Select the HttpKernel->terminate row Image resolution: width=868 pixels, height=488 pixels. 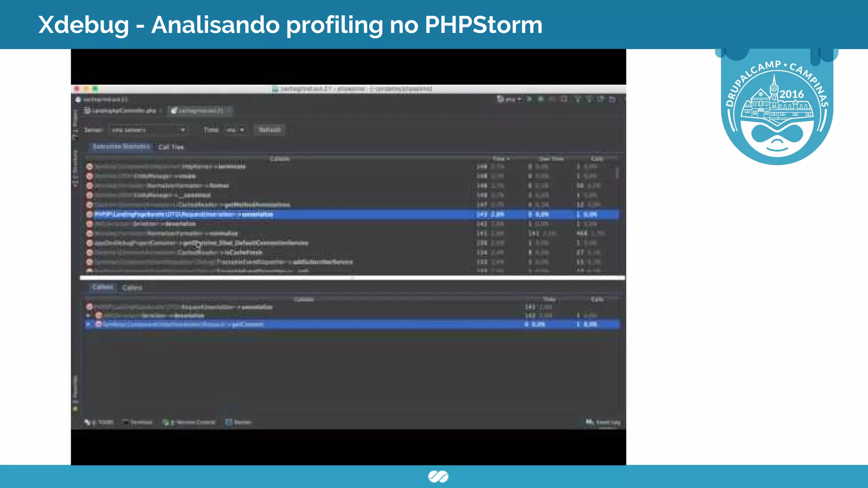coord(352,166)
